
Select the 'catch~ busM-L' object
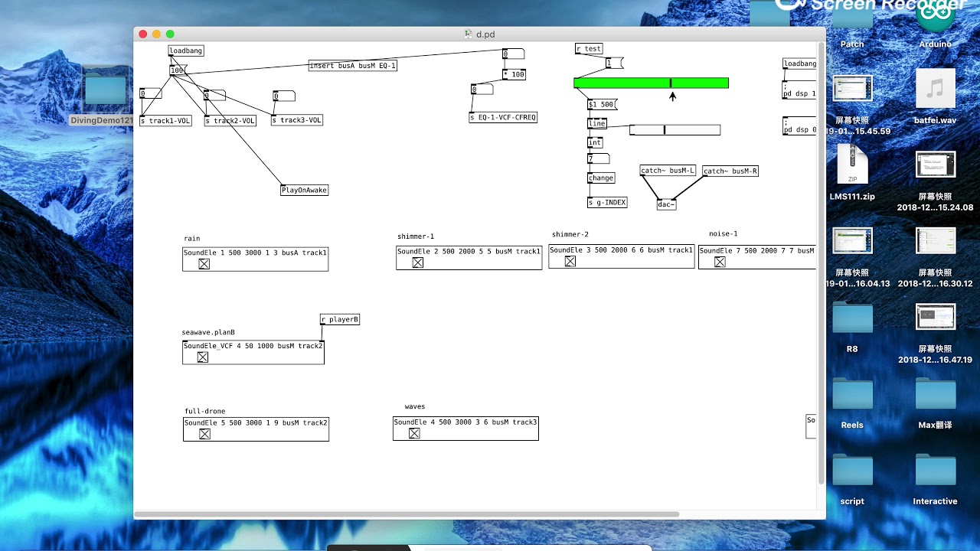coord(668,171)
